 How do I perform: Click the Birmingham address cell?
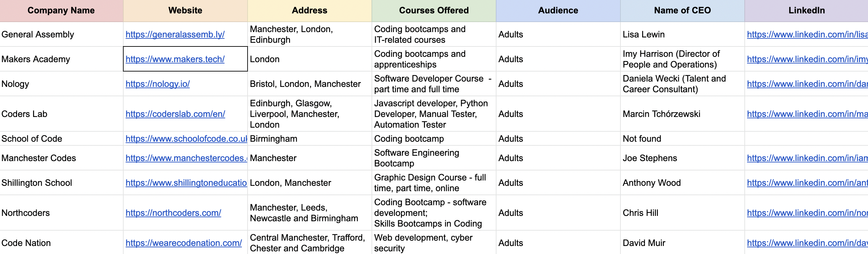coord(309,139)
